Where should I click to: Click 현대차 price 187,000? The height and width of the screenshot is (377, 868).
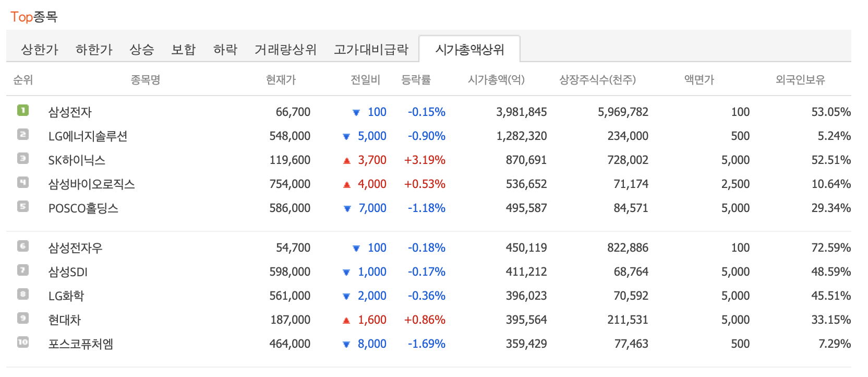click(291, 320)
